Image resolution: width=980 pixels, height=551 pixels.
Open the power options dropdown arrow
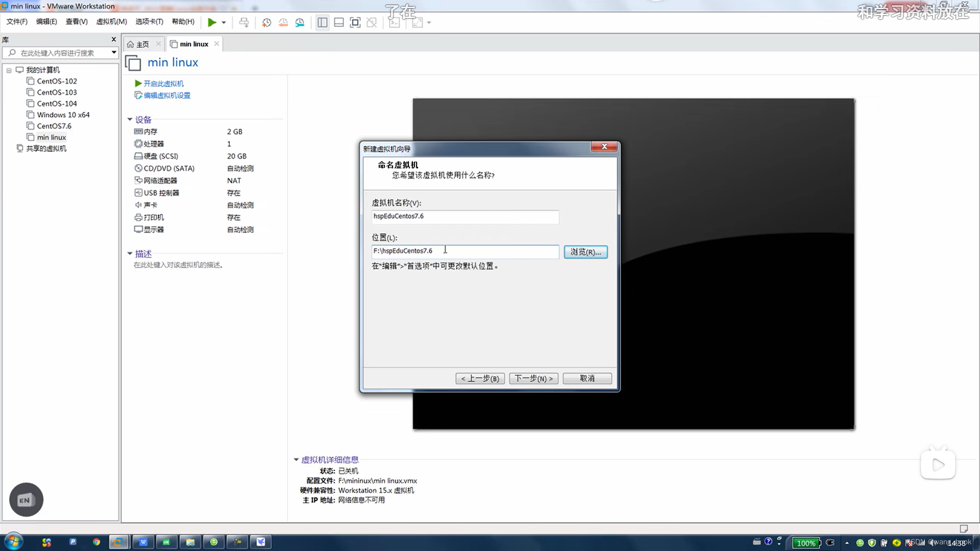pos(224,22)
